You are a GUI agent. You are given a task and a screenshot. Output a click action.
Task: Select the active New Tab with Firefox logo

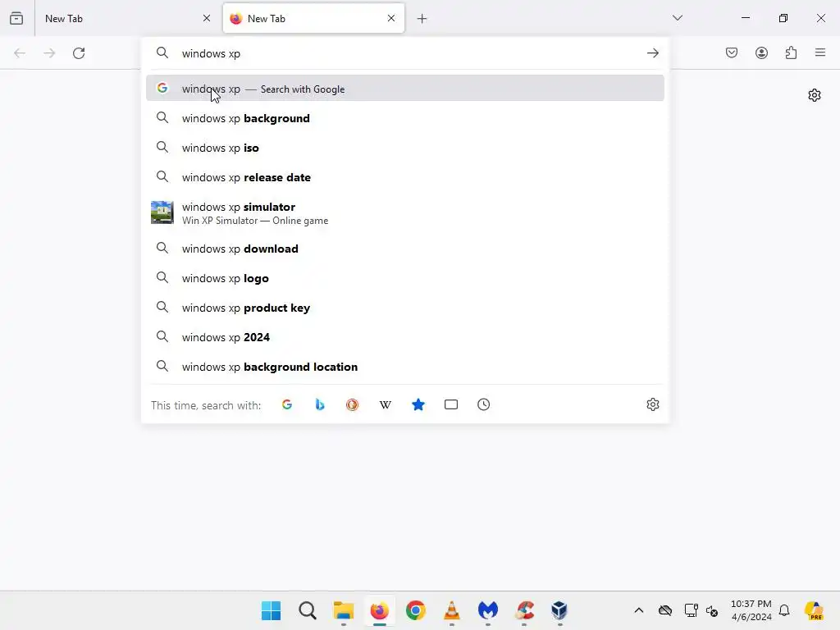(x=313, y=18)
